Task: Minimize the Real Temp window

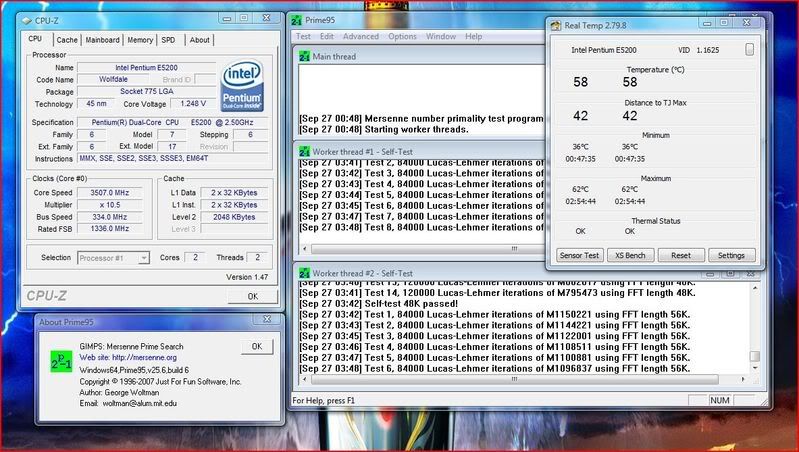Action: coord(707,23)
